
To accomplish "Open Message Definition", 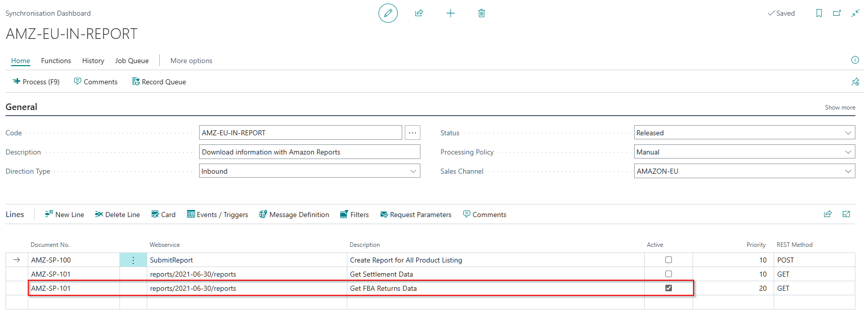I will pos(294,215).
